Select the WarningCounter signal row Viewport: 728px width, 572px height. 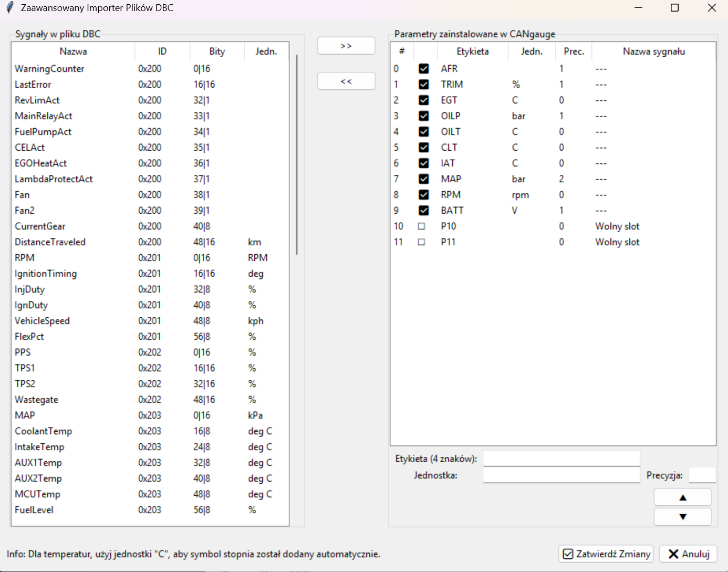tap(150, 69)
